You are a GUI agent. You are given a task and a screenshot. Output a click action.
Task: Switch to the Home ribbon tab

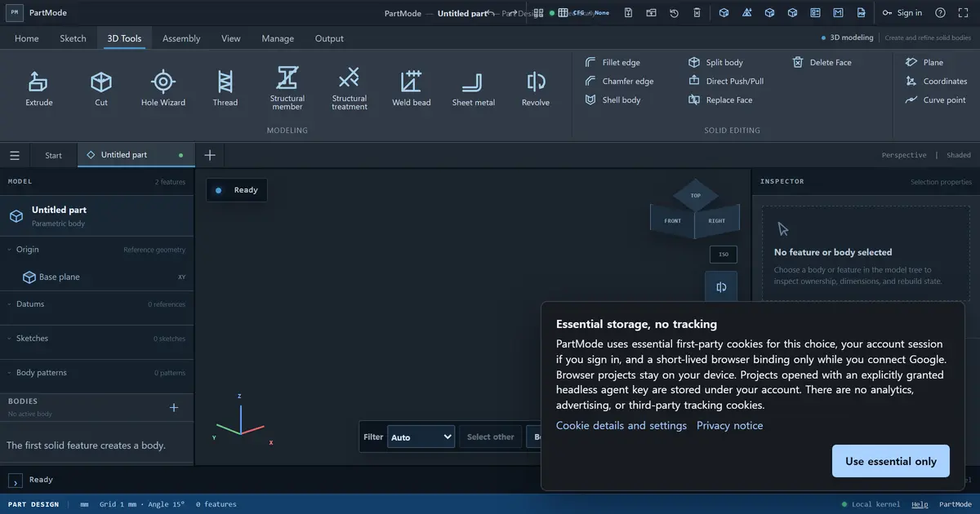(x=26, y=38)
